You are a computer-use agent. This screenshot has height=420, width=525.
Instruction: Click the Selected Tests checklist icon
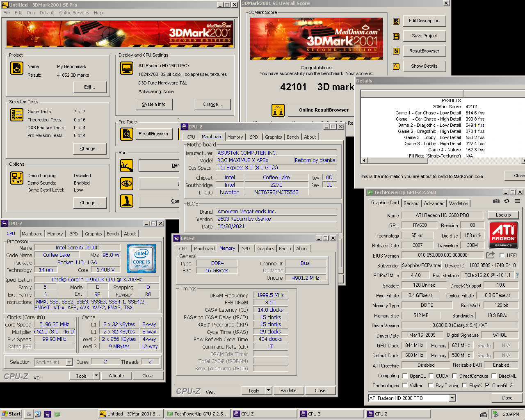point(17,115)
